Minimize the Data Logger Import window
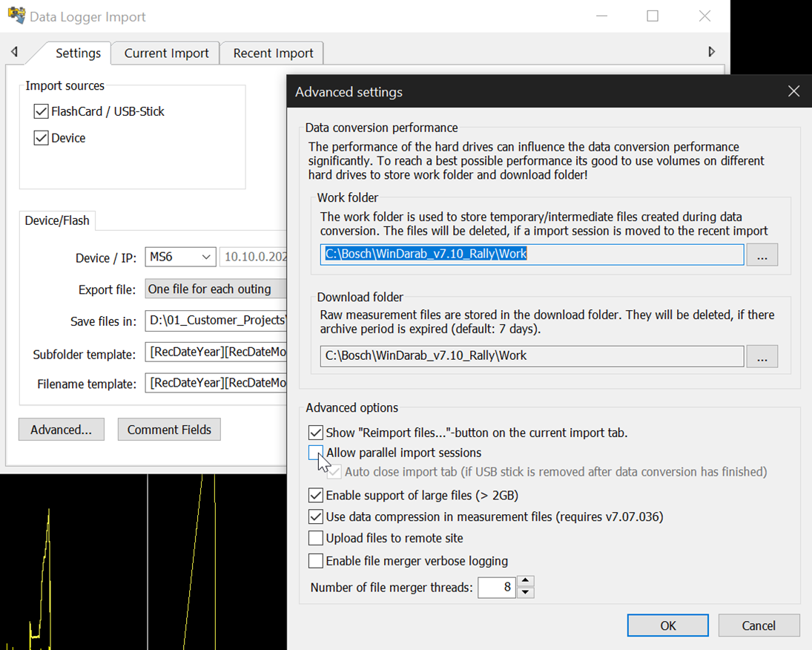The height and width of the screenshot is (650, 812). pos(601,16)
